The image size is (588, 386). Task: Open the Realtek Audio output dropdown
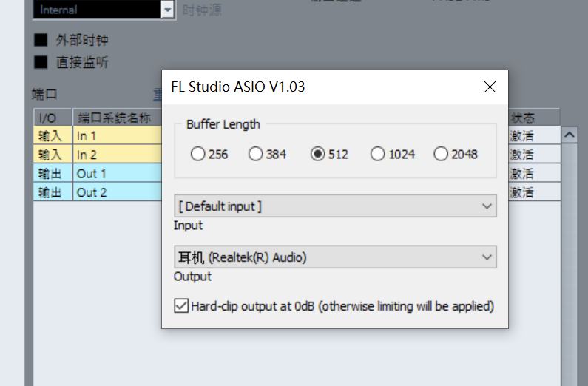pos(335,257)
